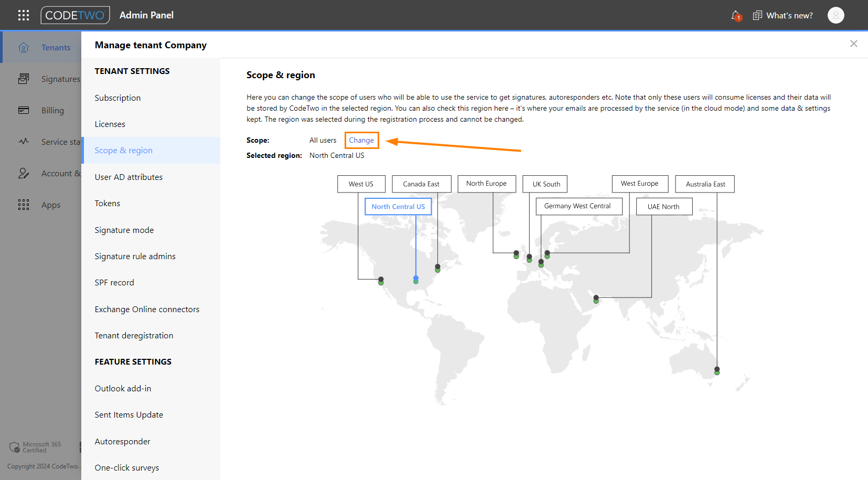This screenshot has height=480, width=868.
Task: Open the user profile avatar
Action: pos(836,15)
